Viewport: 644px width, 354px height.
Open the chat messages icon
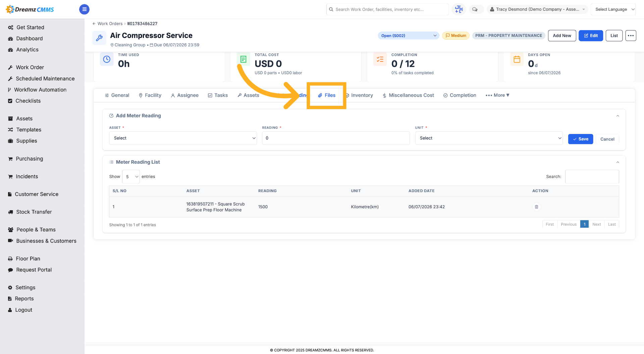[x=475, y=9]
